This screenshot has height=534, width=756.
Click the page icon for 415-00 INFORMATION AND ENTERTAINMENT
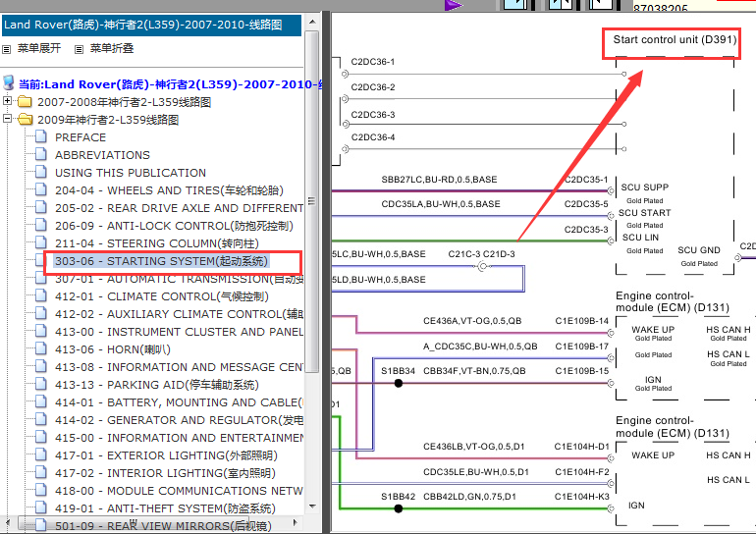point(41,438)
